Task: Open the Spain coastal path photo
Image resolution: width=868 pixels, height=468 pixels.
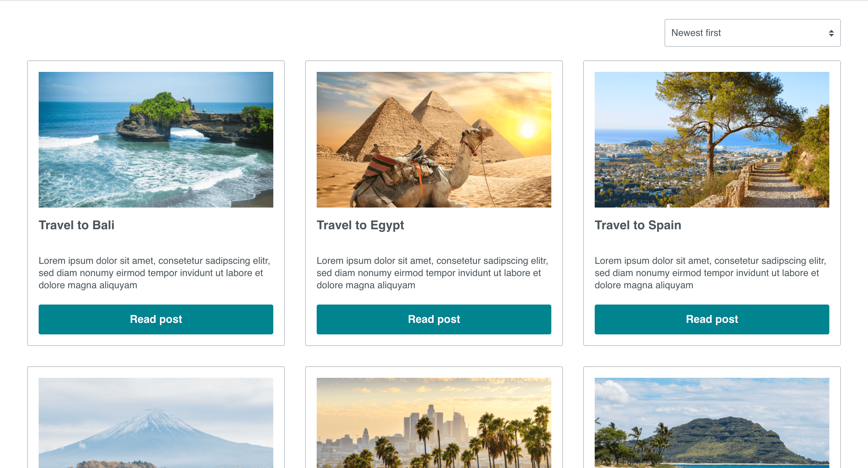Action: [x=712, y=139]
